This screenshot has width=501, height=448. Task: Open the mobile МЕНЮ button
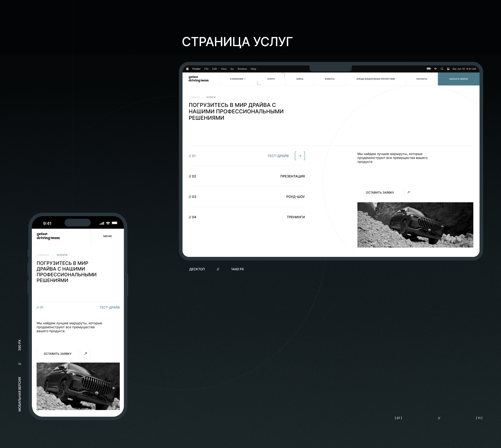[107, 236]
